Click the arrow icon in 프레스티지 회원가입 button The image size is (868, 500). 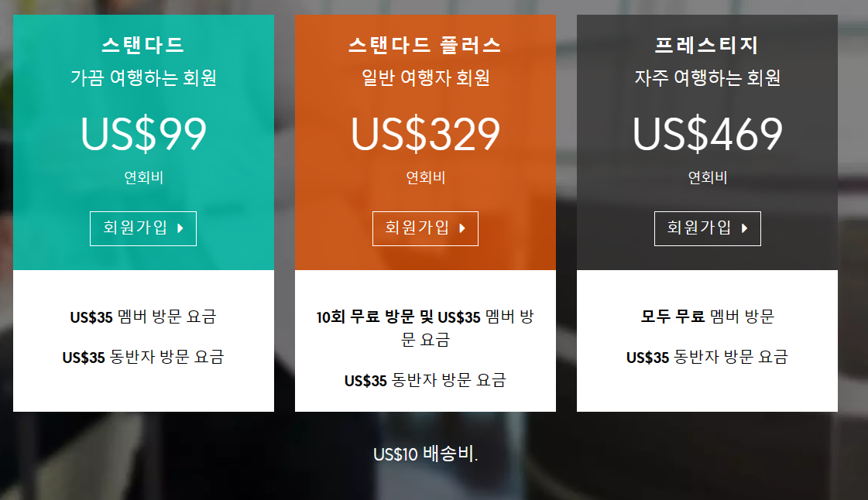[745, 228]
